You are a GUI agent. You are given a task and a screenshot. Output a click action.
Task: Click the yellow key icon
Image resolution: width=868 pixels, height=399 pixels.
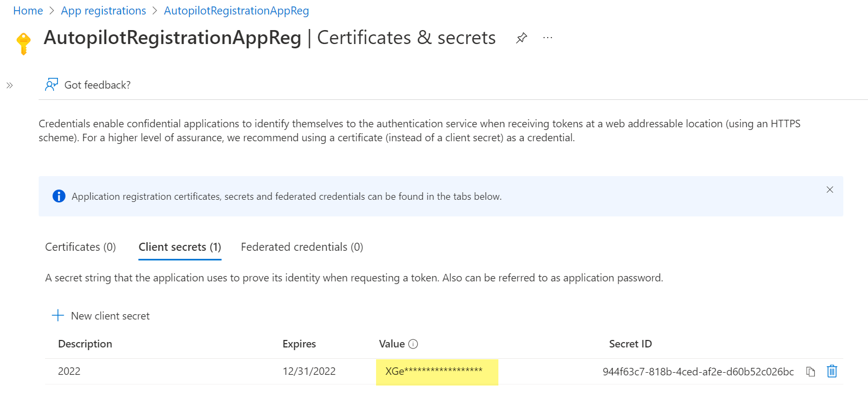pos(24,43)
